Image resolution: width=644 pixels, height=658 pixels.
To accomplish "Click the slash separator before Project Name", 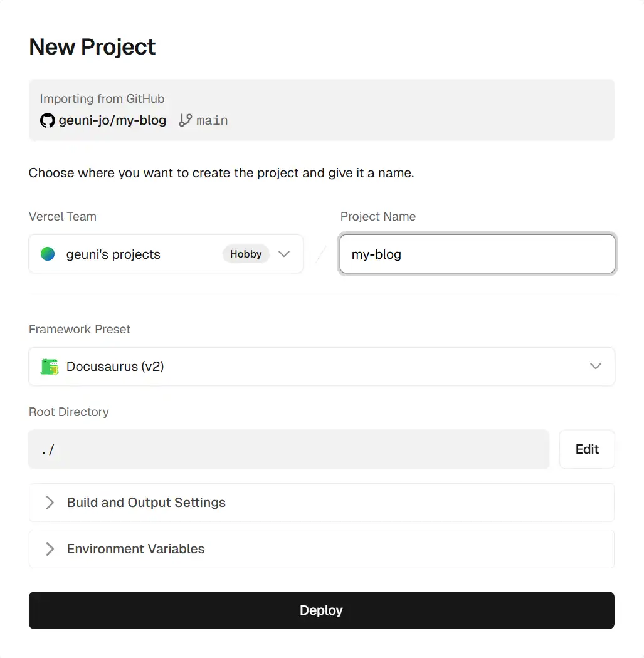I will click(x=321, y=254).
